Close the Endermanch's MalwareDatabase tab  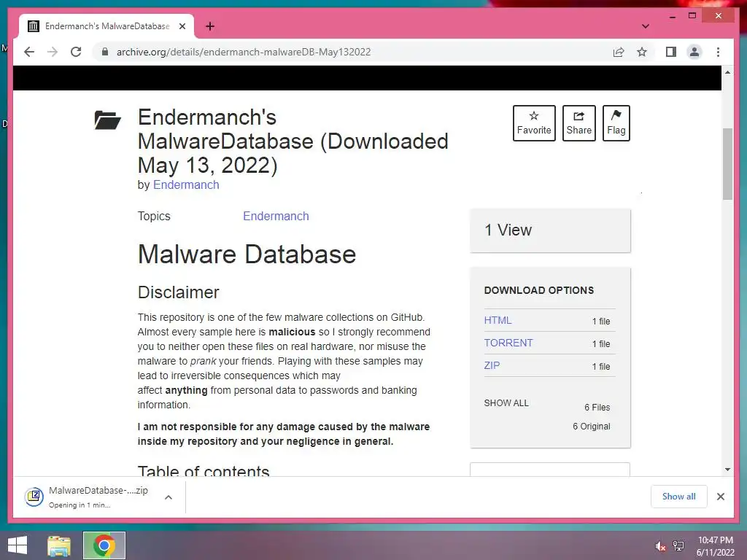click(x=182, y=26)
